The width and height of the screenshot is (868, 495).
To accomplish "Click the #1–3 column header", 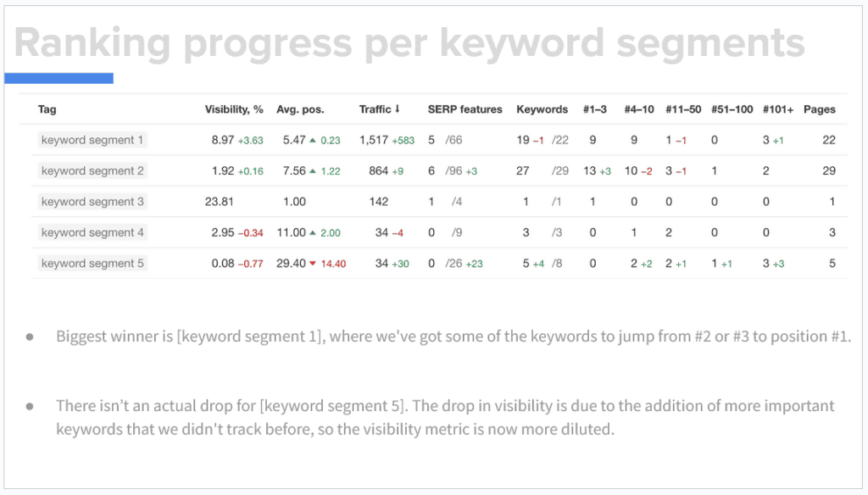I will coord(594,109).
